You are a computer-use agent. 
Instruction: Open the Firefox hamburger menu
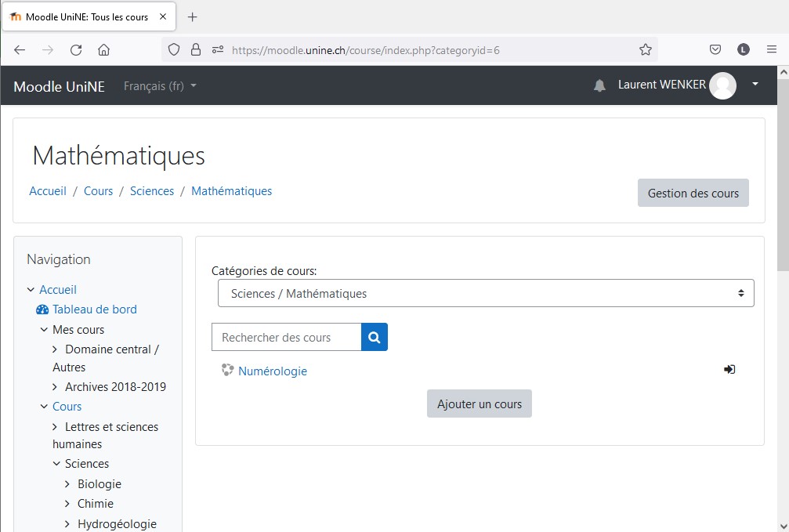[x=771, y=49]
